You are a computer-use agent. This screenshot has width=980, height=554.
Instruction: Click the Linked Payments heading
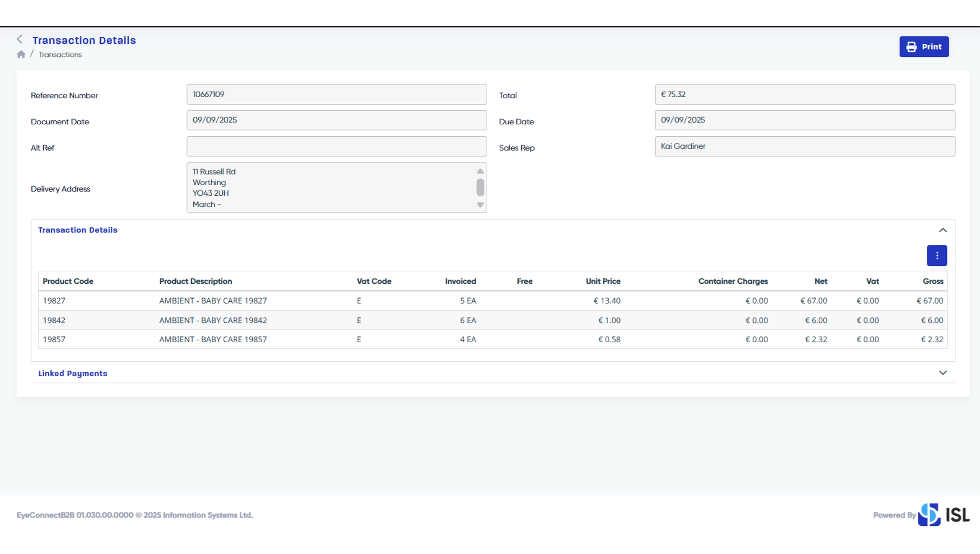(73, 373)
